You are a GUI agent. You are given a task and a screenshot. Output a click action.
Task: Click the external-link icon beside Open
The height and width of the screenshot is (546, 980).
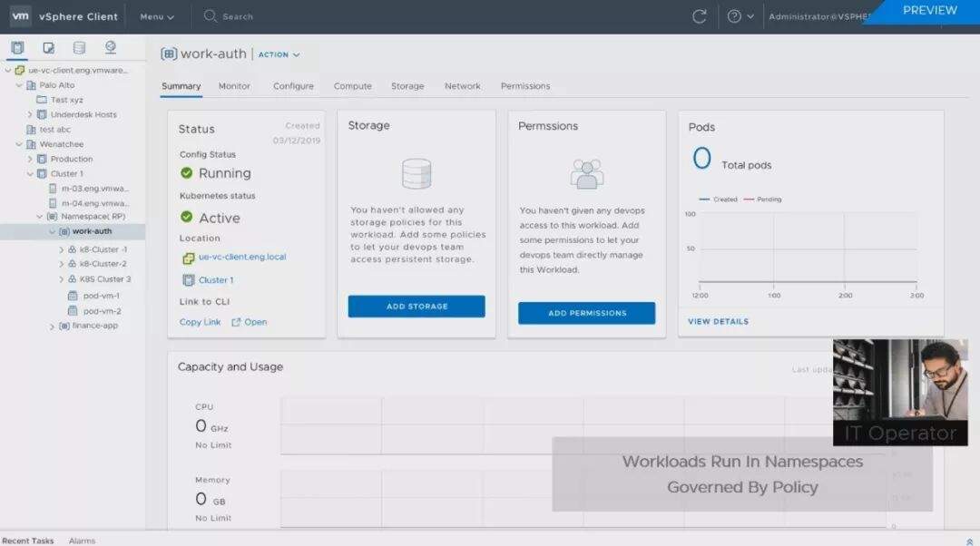[236, 322]
